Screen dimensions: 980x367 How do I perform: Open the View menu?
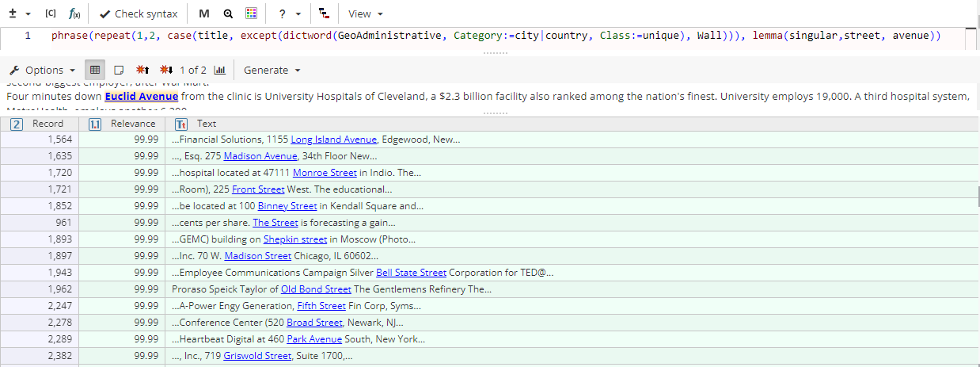tap(365, 14)
